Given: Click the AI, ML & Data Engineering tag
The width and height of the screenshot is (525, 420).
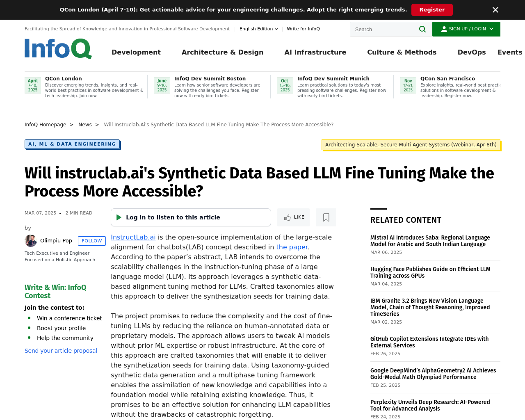Looking at the screenshot, I should [x=72, y=144].
